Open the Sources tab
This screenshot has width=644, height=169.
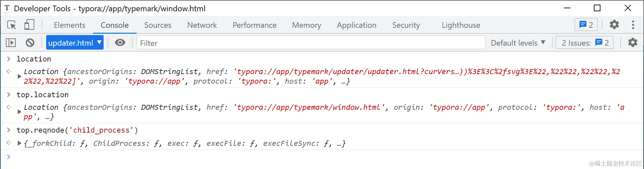point(158,25)
